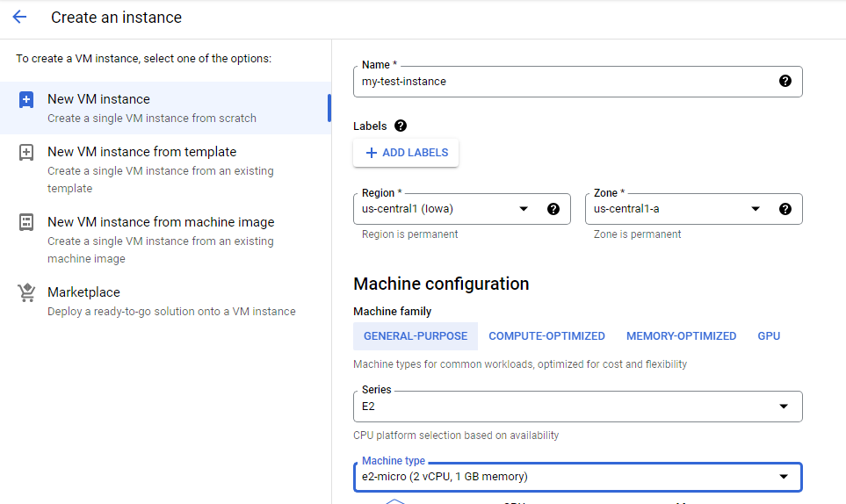The width and height of the screenshot is (846, 504).
Task: Open help for the Name field
Action: pyautogui.click(x=785, y=81)
